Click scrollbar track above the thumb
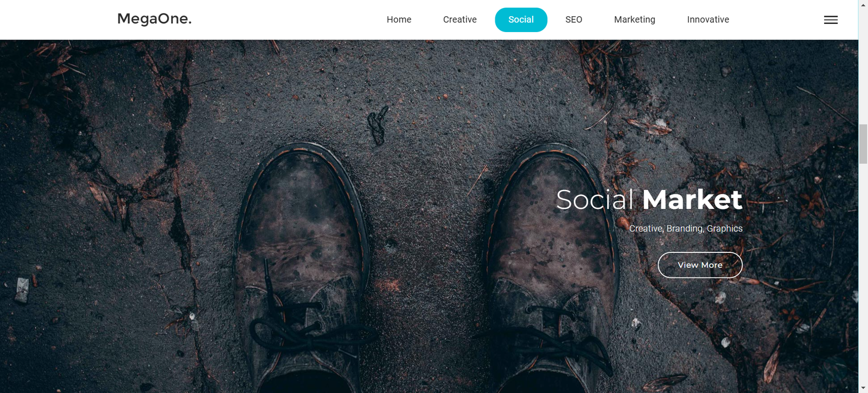 [863, 65]
